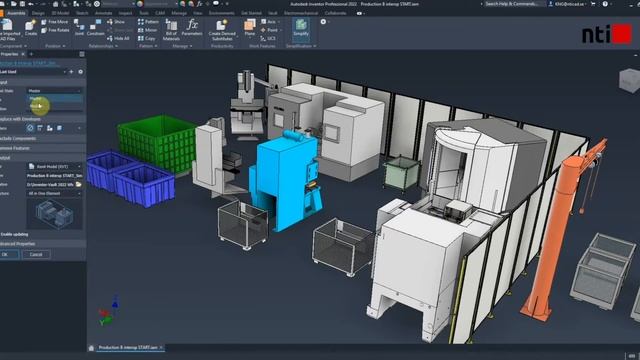
Task: Open the shopping cart icon in title bar
Action: (x=593, y=4)
